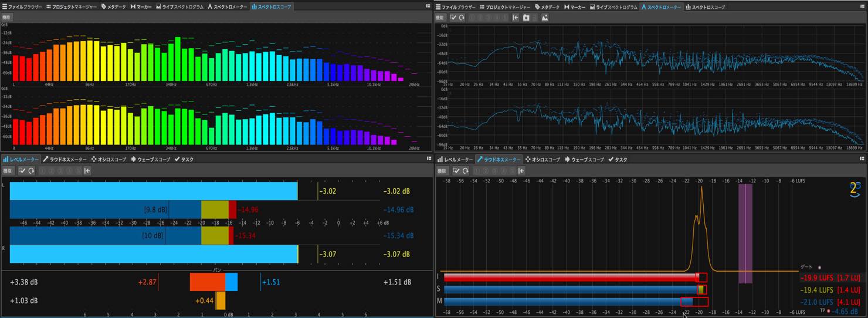Click the right channel peak value -3.07 dB

(x=396, y=254)
